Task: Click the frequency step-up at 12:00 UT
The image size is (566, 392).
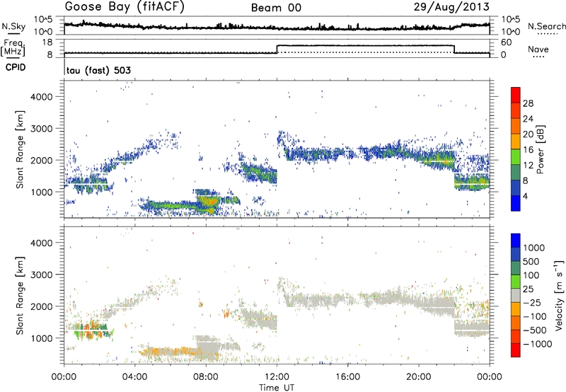Action: coord(277,49)
